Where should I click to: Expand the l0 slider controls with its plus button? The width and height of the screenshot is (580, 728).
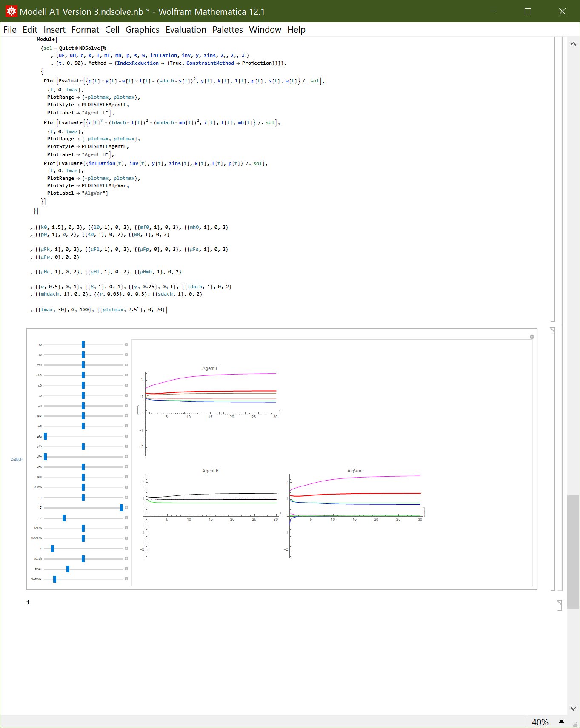pos(126,355)
